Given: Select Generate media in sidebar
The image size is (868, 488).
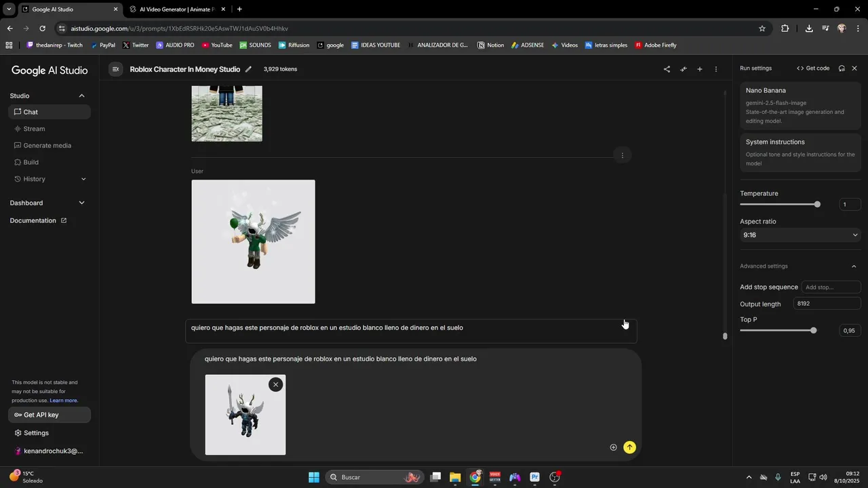Looking at the screenshot, I should tap(50, 146).
